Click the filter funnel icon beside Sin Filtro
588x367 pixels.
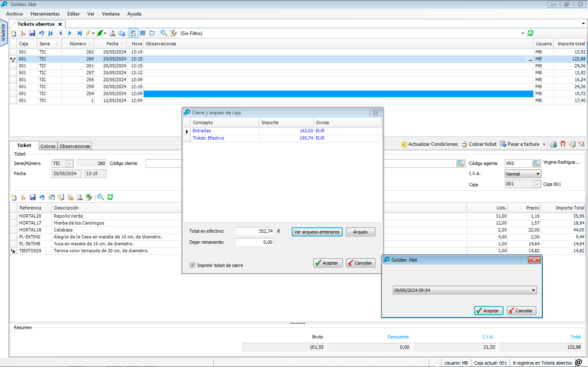point(173,33)
